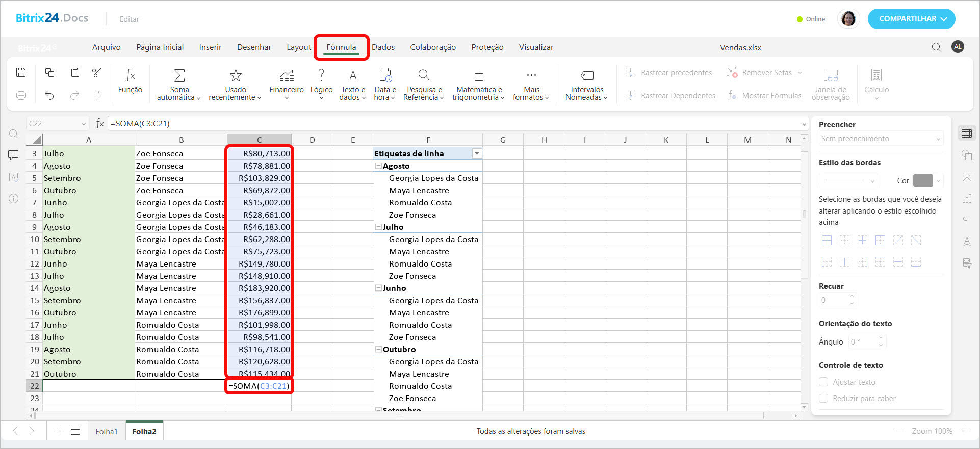Switch to the Folha1 sheet tab
Viewport: 980px width, 449px height.
coord(107,431)
